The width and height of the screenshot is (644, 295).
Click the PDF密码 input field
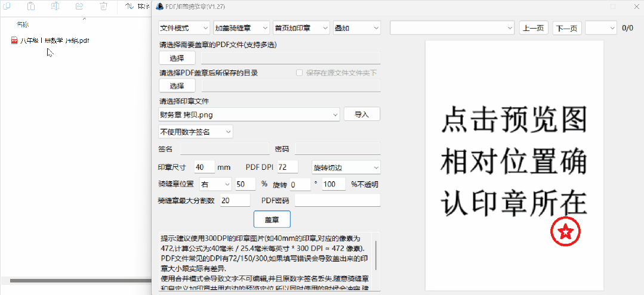tap(338, 201)
